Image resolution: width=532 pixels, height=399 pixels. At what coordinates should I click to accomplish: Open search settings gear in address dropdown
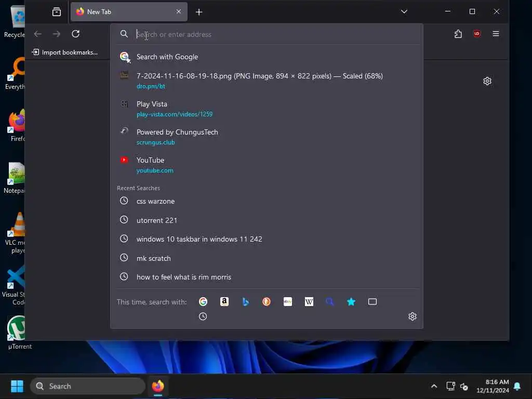click(x=412, y=316)
